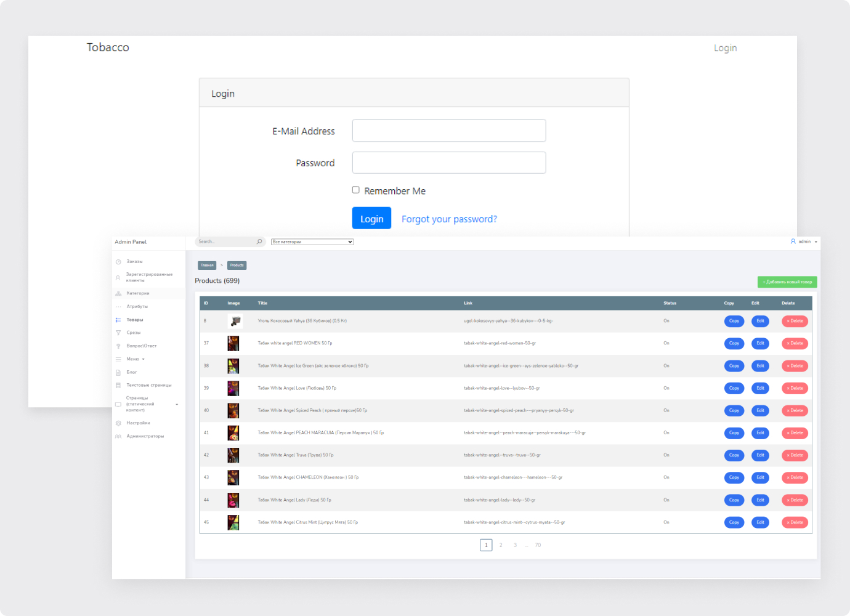
Task: Open the Все категории dropdown filter
Action: click(x=313, y=242)
